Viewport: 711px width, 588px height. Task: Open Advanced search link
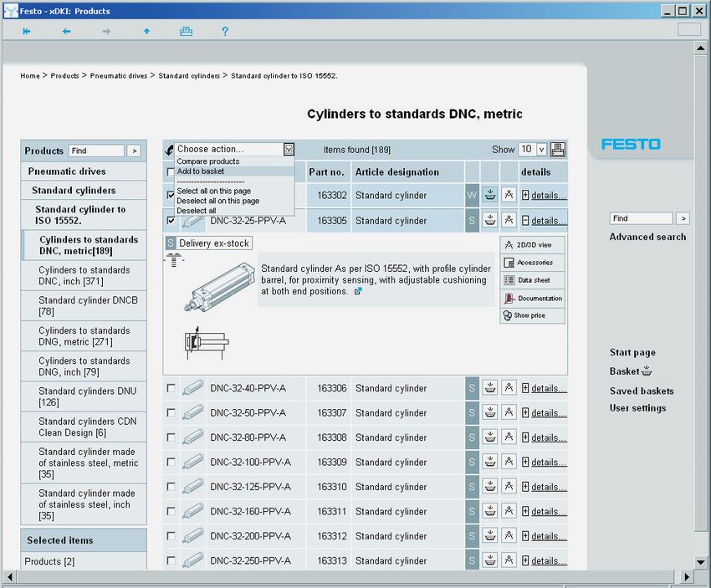click(647, 237)
